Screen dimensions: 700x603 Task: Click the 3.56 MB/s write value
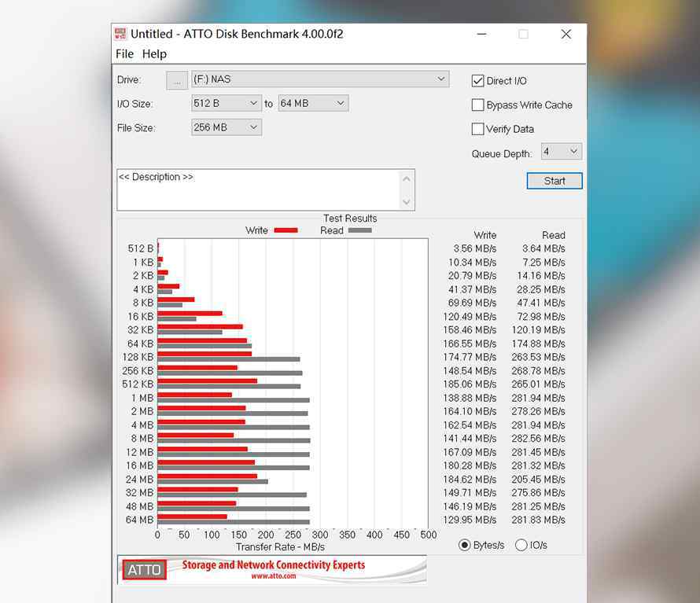click(475, 248)
